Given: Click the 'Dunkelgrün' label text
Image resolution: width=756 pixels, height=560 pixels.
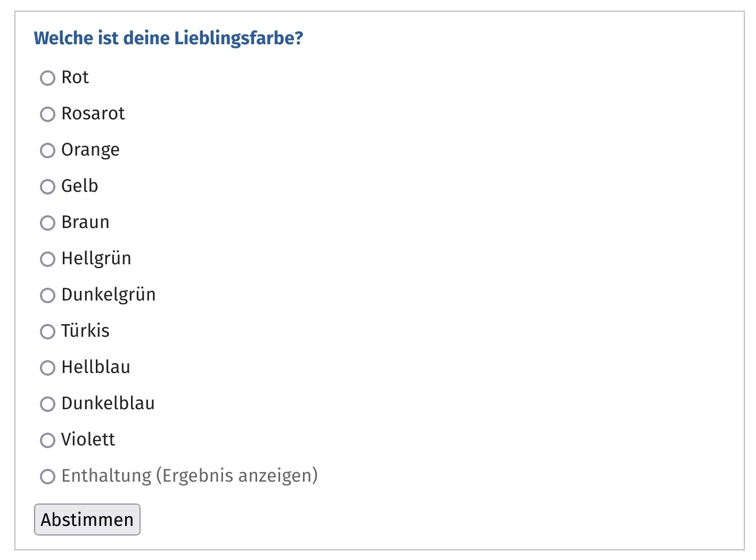Looking at the screenshot, I should pyautogui.click(x=109, y=295).
